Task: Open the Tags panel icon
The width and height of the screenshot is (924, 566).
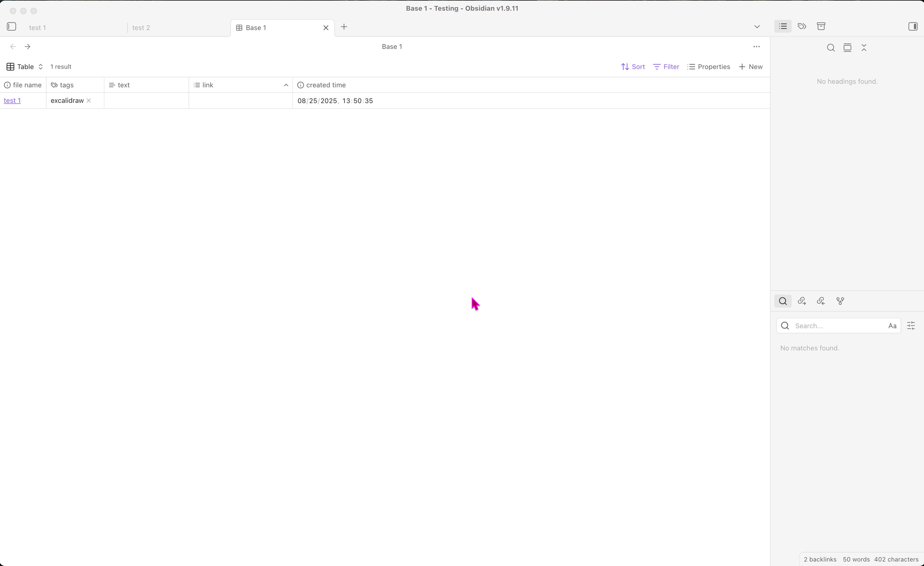Action: tap(802, 26)
